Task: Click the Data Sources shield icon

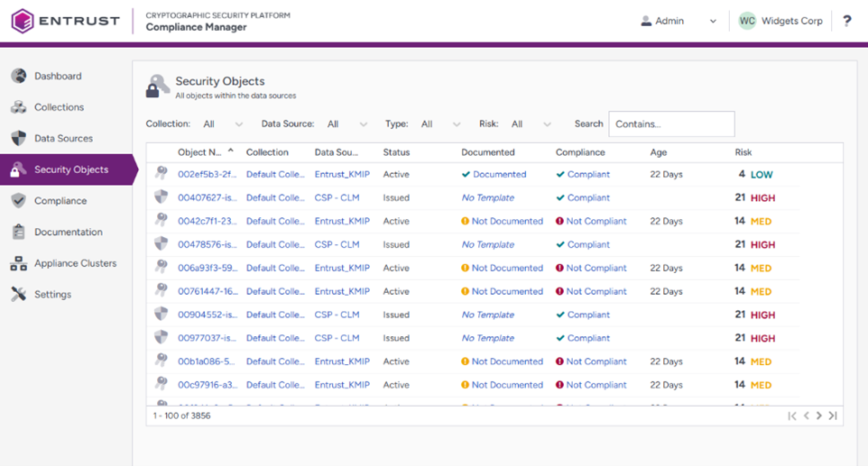Action: (x=18, y=138)
